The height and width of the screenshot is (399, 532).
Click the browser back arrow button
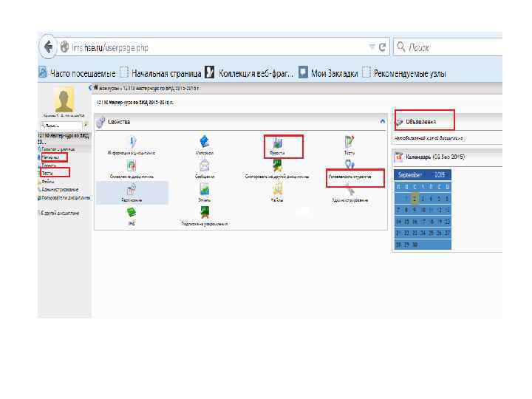point(48,47)
